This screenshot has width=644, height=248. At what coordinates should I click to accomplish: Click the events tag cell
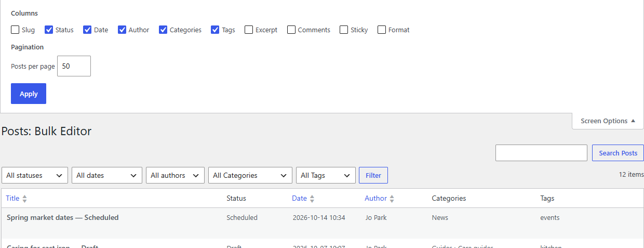pos(550,217)
